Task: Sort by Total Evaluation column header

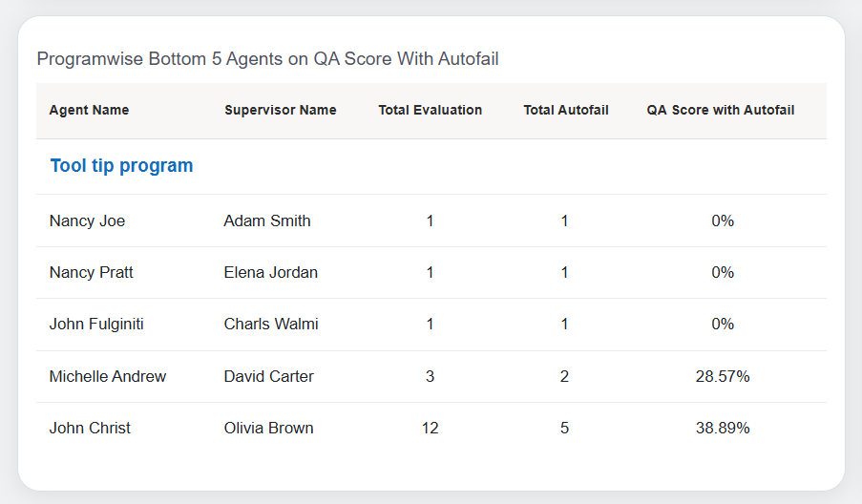Action: [x=430, y=110]
